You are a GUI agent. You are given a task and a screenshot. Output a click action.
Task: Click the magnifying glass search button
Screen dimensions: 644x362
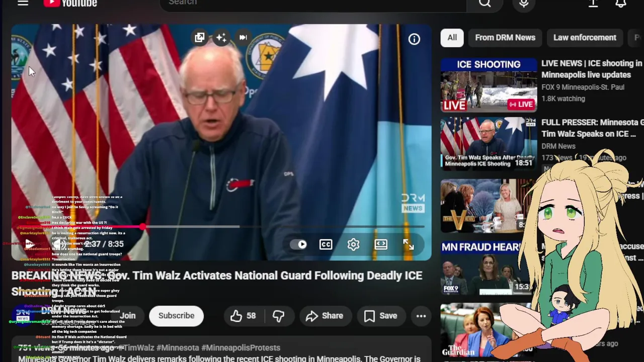point(485,3)
